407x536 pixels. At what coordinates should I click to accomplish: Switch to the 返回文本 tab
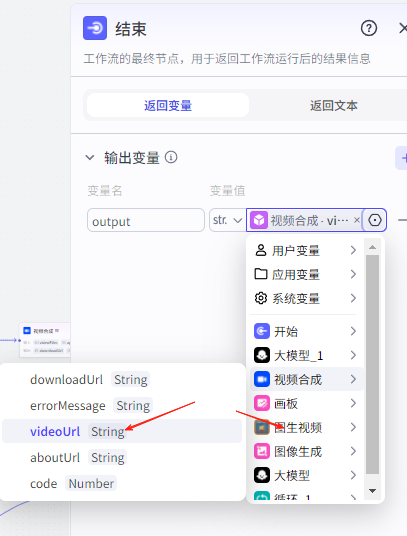pos(334,106)
